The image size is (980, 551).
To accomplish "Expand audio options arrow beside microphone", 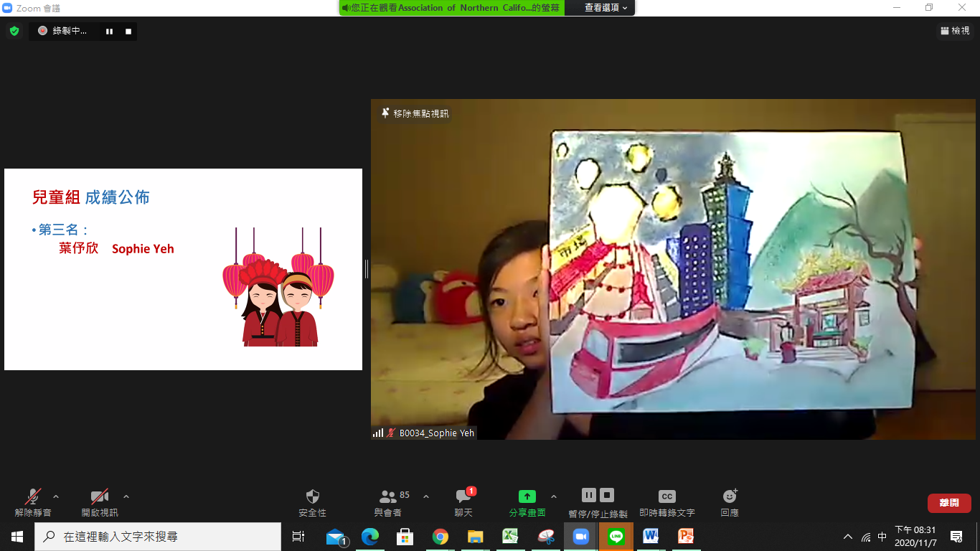I will [56, 496].
